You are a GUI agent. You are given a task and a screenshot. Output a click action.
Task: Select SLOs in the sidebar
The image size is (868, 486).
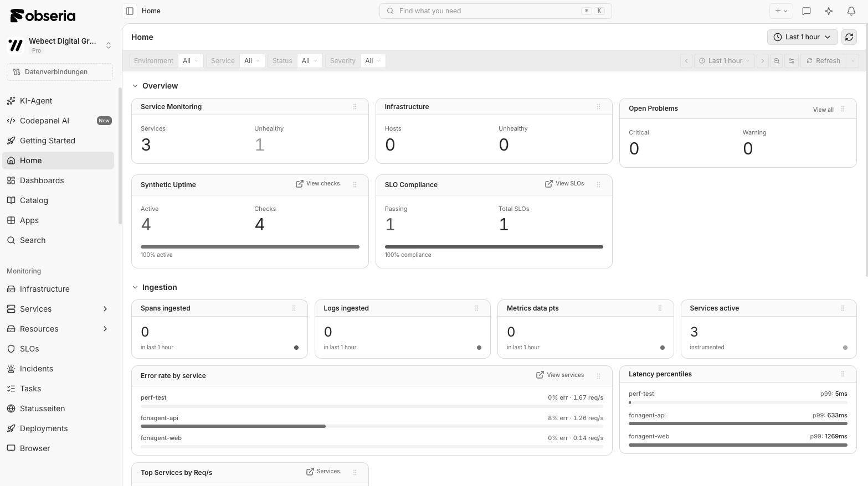[x=58, y=349]
